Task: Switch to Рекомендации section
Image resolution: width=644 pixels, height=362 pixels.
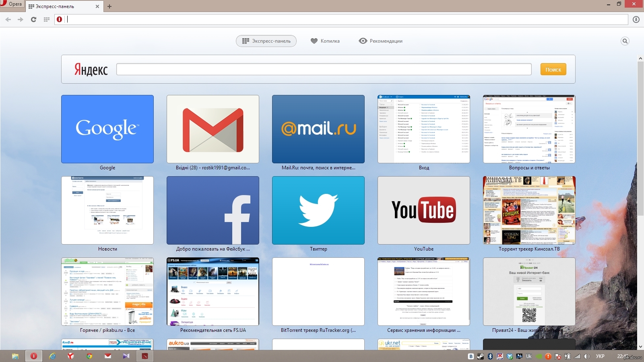Action: (381, 41)
